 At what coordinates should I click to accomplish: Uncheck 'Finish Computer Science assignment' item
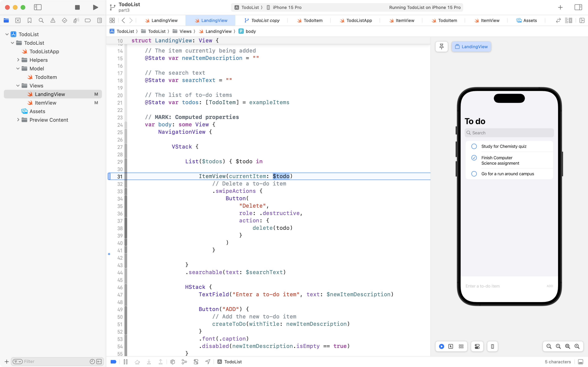(x=474, y=157)
